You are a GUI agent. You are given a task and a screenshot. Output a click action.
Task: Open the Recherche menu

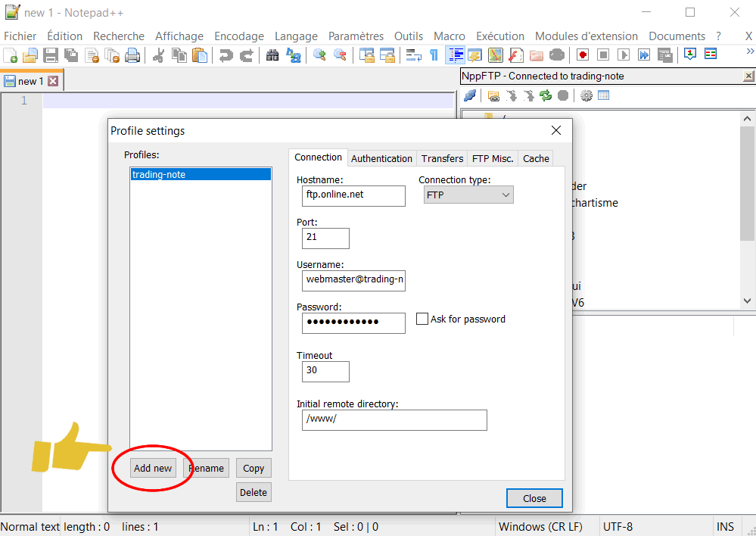pos(119,36)
